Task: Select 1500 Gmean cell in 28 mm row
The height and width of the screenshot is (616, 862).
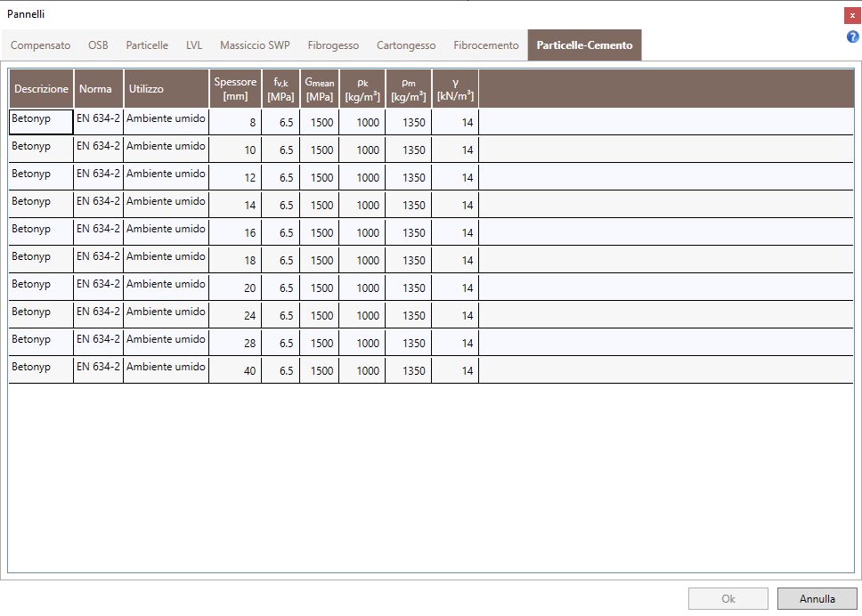Action: pos(320,343)
